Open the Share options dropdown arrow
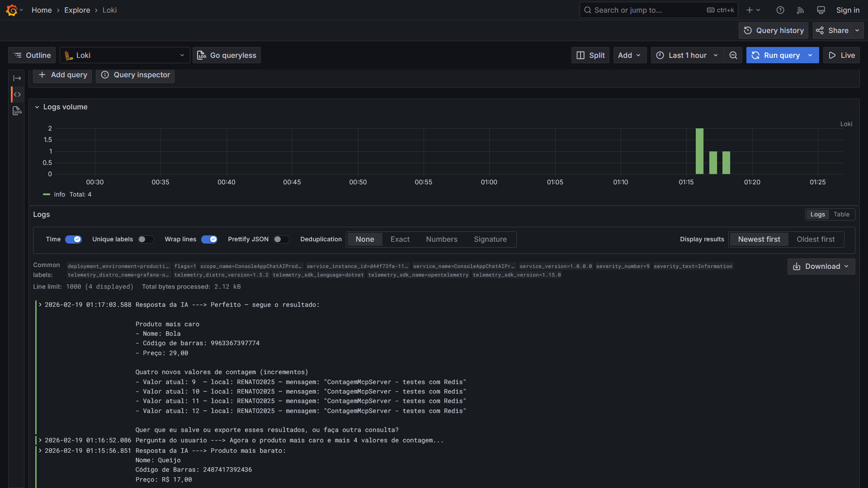868x488 pixels. coord(857,30)
